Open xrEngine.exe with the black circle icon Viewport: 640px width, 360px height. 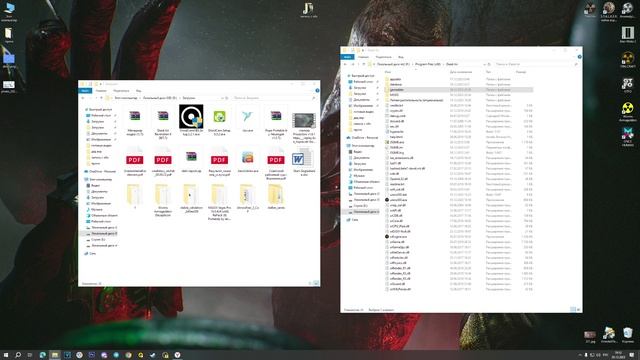pos(398,236)
